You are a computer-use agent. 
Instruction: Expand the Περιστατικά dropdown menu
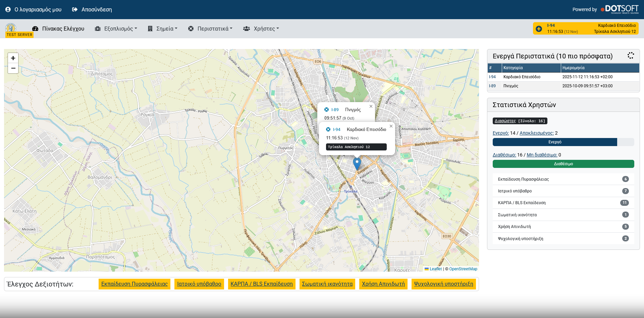tap(210, 29)
